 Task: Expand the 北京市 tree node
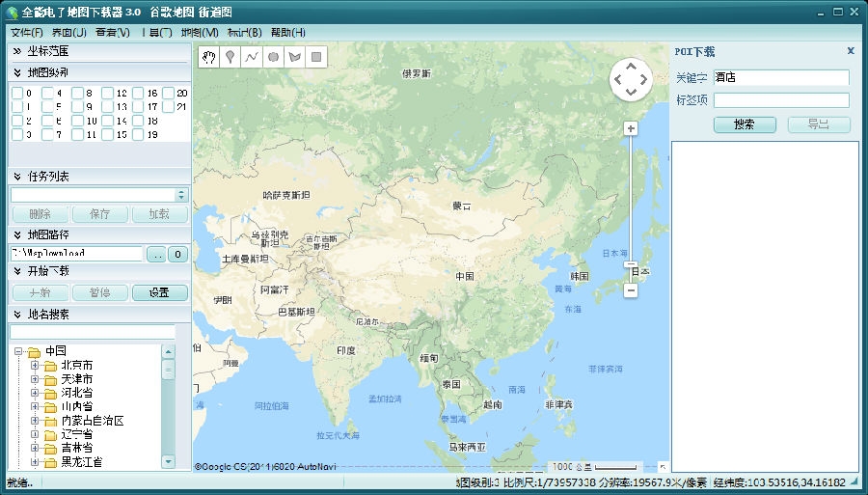pyautogui.click(x=36, y=366)
